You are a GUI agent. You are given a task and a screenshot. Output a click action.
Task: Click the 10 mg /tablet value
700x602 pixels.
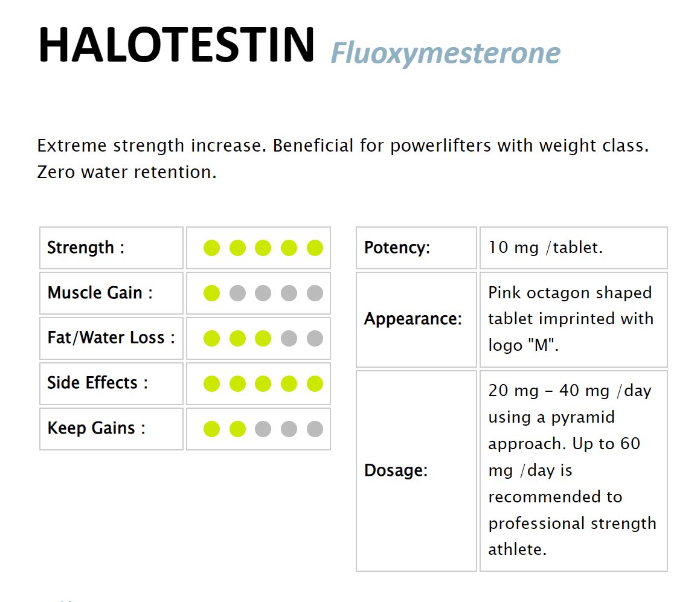(545, 248)
